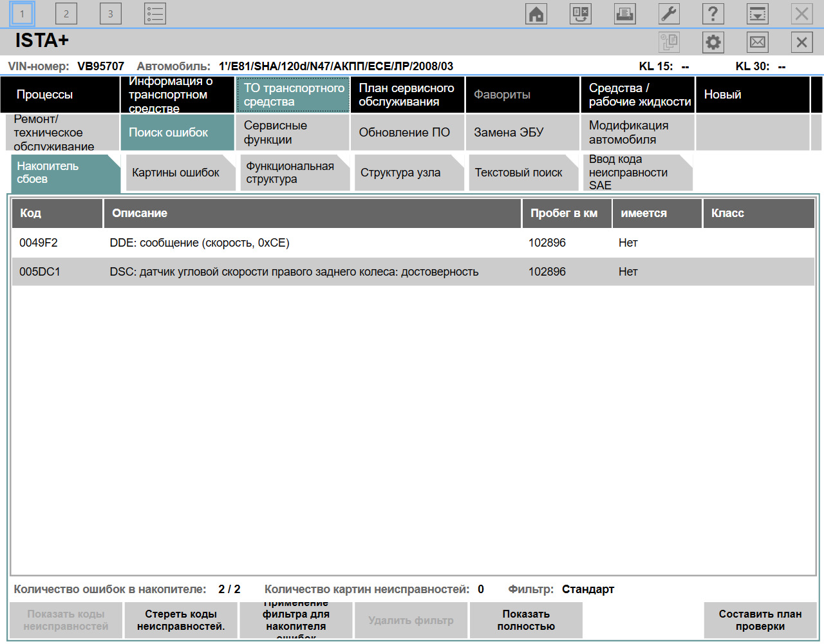This screenshot has height=644, width=824.
Task: Click Нет in the 005DC1 row
Action: pos(628,272)
